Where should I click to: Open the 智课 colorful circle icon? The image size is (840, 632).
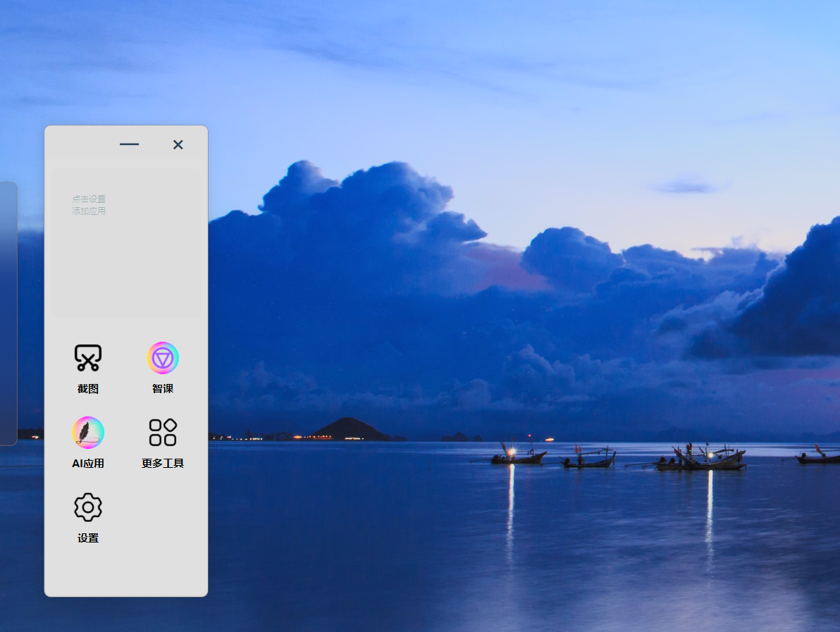(163, 358)
